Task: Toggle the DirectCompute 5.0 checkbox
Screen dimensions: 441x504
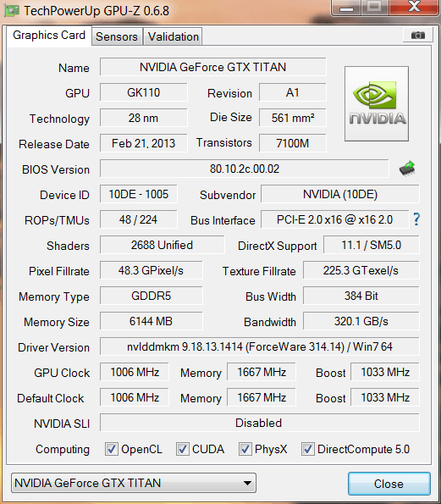Action: [308, 449]
